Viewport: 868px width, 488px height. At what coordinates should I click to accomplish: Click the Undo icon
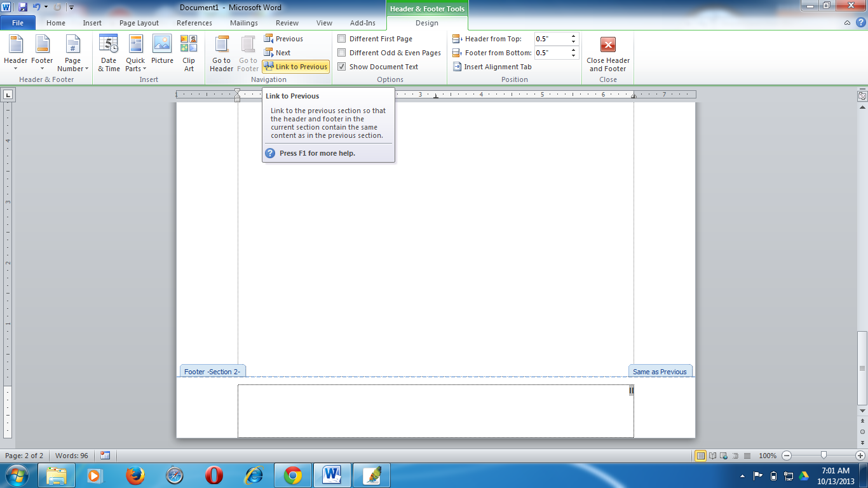point(36,8)
